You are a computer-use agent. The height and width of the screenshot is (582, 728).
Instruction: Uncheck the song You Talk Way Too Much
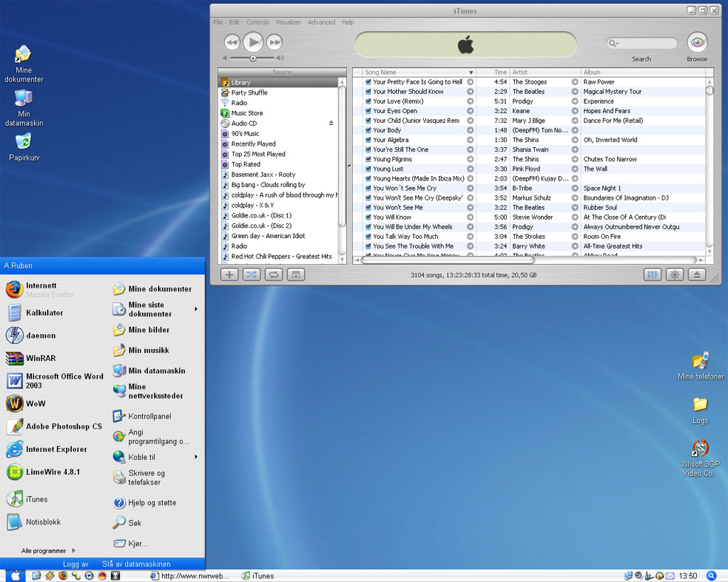pyautogui.click(x=368, y=236)
